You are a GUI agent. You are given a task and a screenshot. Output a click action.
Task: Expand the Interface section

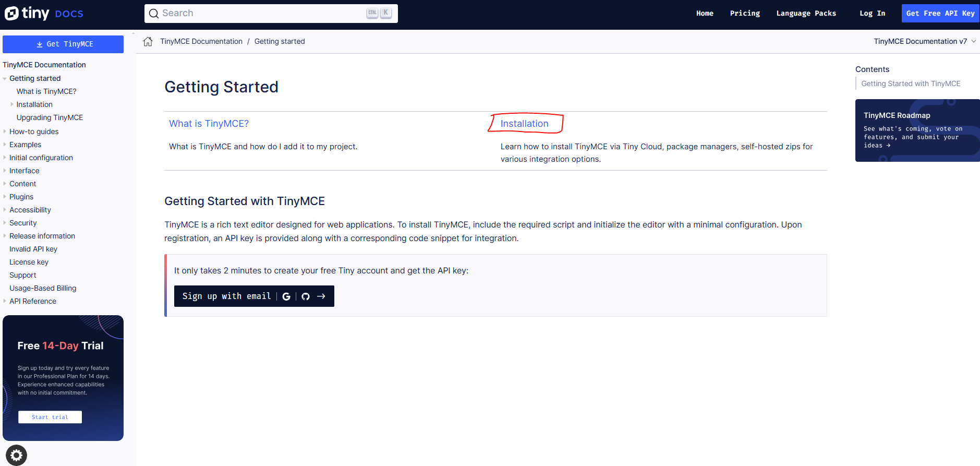(x=5, y=171)
